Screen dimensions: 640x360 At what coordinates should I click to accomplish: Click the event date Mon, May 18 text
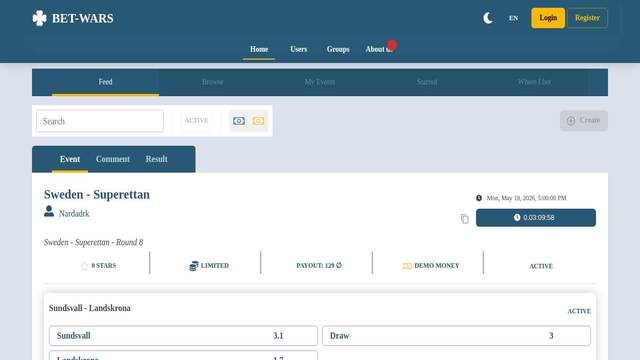(527, 198)
